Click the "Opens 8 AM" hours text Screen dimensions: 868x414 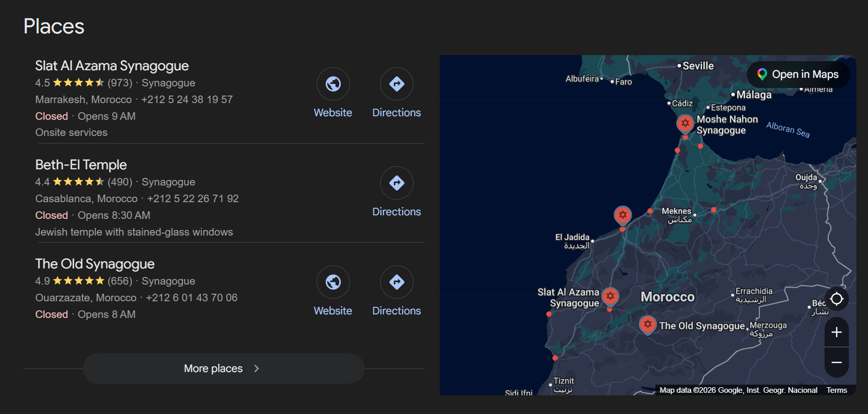(x=107, y=314)
